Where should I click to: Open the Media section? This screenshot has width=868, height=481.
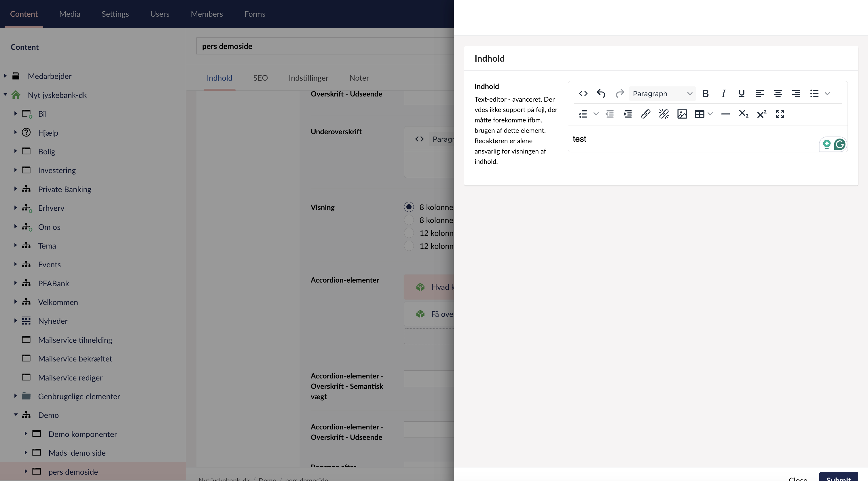tap(70, 14)
